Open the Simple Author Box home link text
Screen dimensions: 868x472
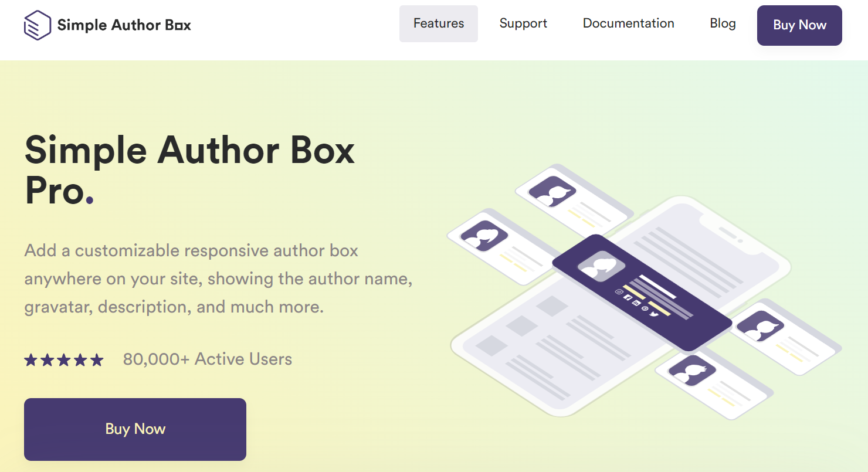[x=124, y=25]
